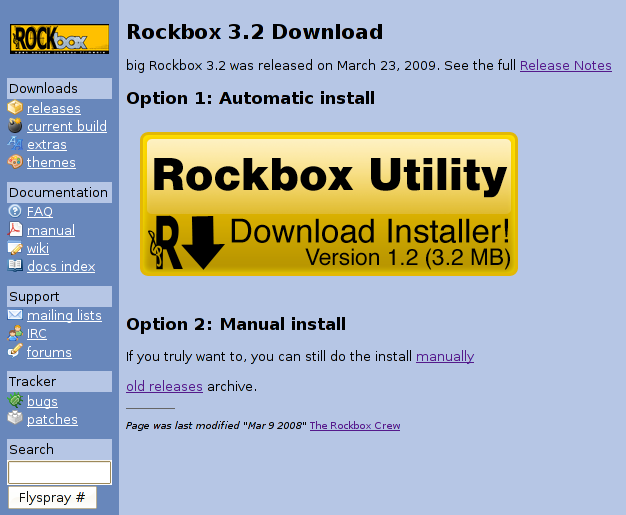Visit the forums link
626x515 pixels.
coord(49,353)
